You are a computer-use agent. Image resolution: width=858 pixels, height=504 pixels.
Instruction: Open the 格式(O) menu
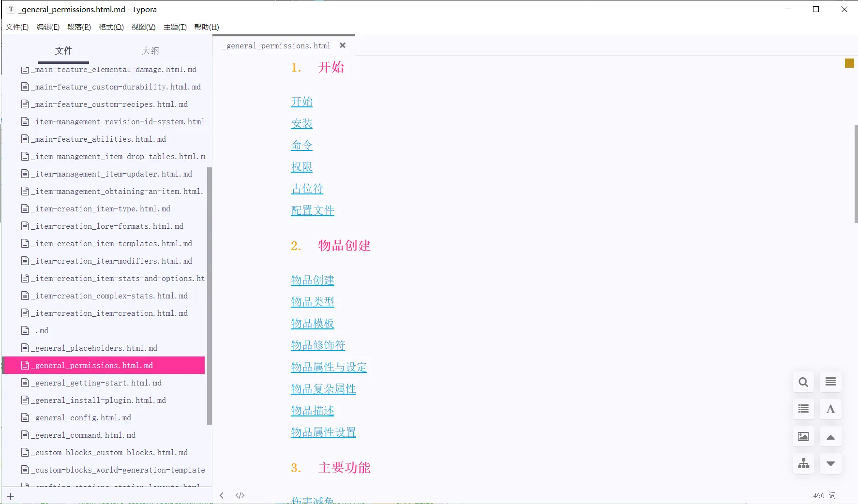111,27
